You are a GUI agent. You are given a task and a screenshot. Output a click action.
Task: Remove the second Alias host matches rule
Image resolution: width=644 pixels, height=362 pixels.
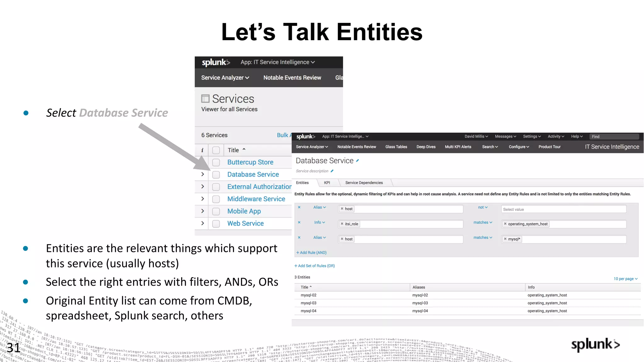[299, 238]
